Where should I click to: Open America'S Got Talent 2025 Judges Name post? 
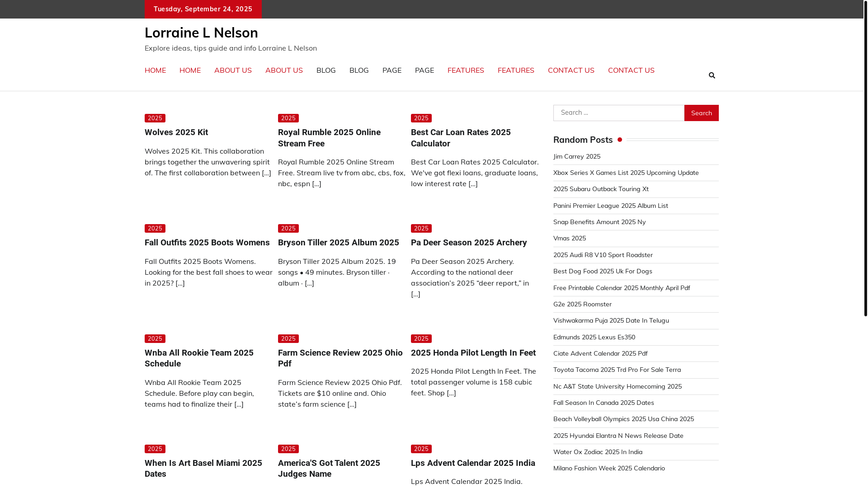329,469
